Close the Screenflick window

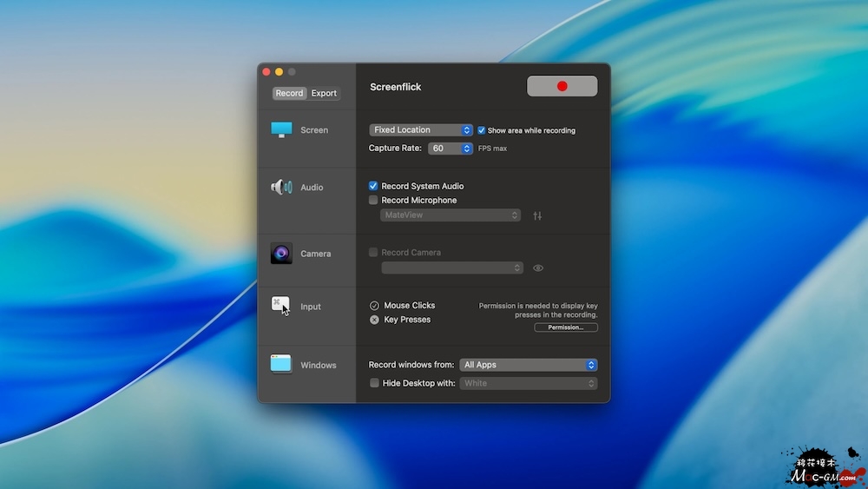pyautogui.click(x=266, y=72)
